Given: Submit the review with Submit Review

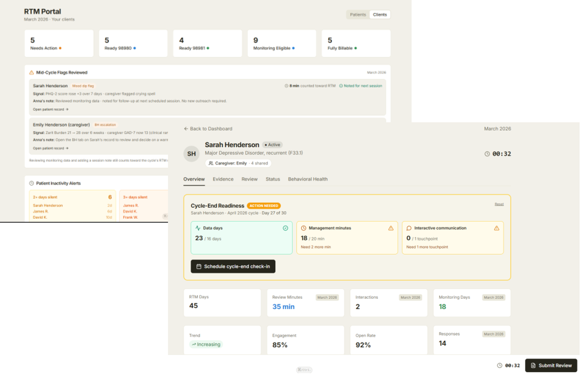Looking at the screenshot, I should [551, 366].
